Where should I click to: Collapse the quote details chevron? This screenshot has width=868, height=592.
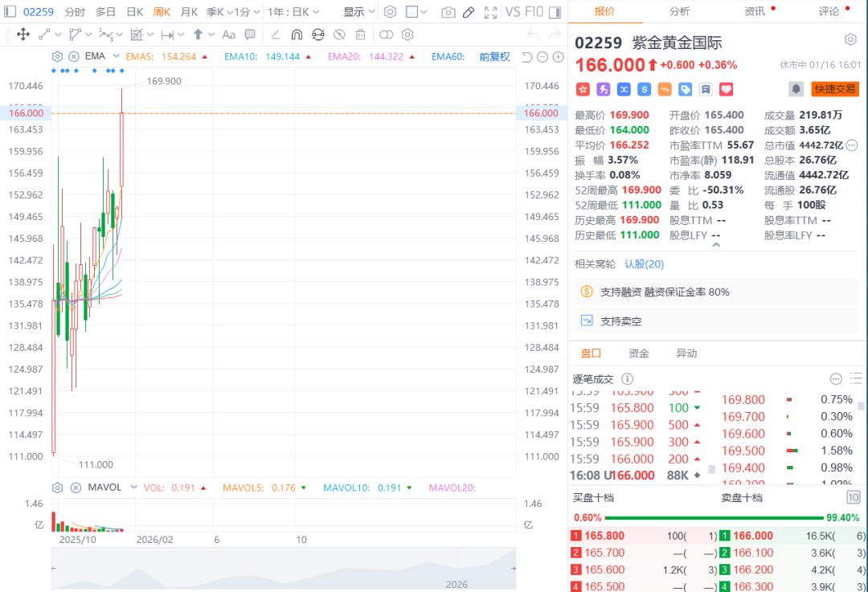click(x=716, y=244)
